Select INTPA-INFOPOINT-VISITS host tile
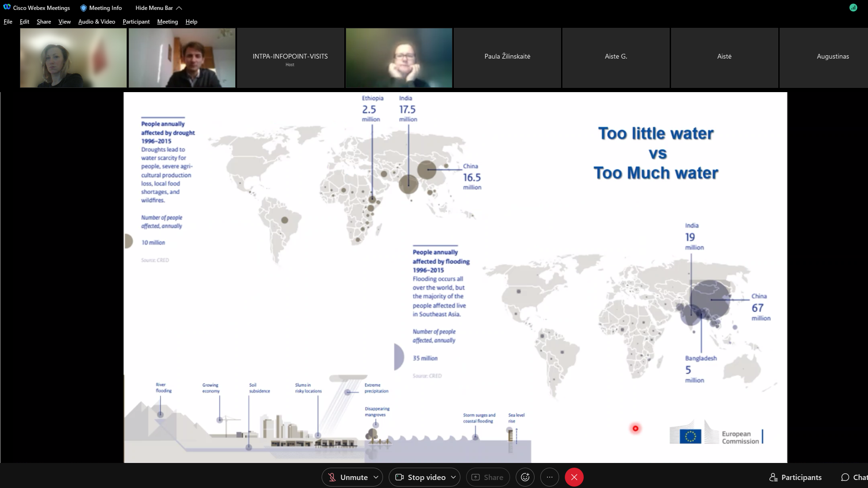 click(x=290, y=58)
